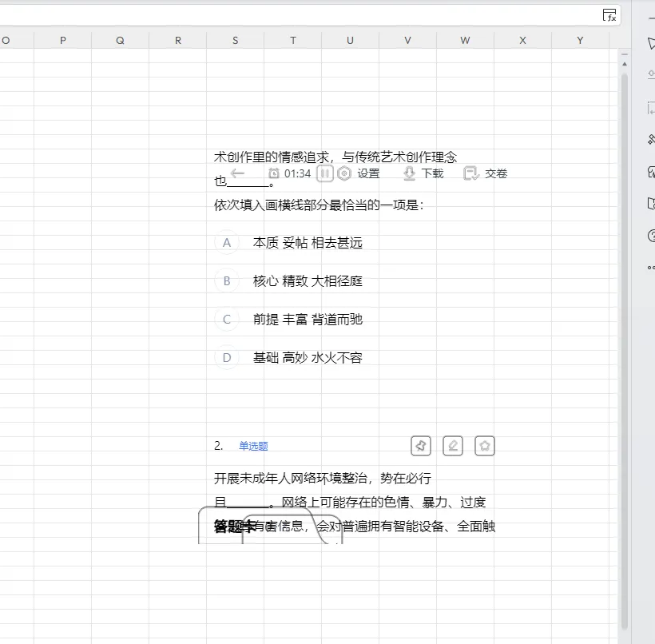Open the 答题卡 answer sheet panel

(224, 526)
